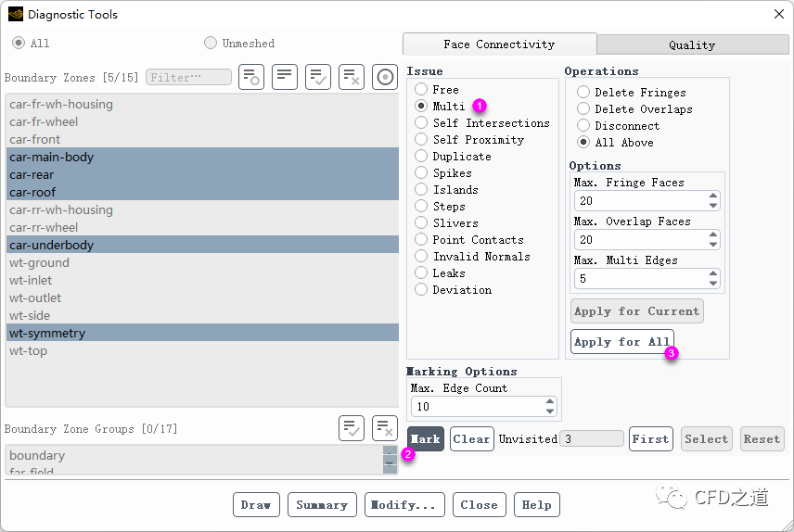Click the Boundary Zones list view icon
This screenshot has width=794, height=532.
[285, 77]
